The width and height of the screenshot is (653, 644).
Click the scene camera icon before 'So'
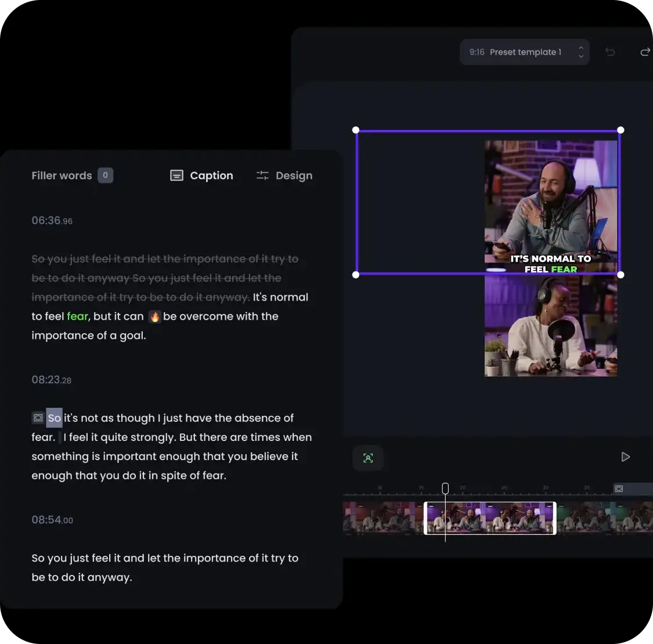(x=37, y=417)
